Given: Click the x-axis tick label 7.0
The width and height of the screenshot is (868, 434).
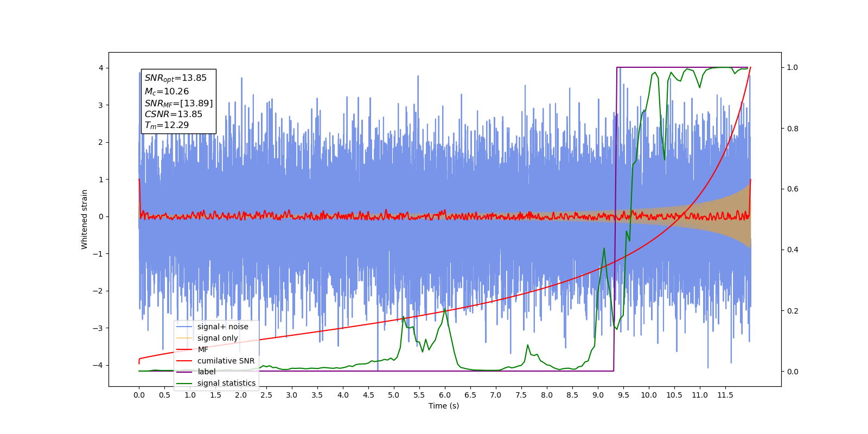Looking at the screenshot, I should tap(496, 395).
